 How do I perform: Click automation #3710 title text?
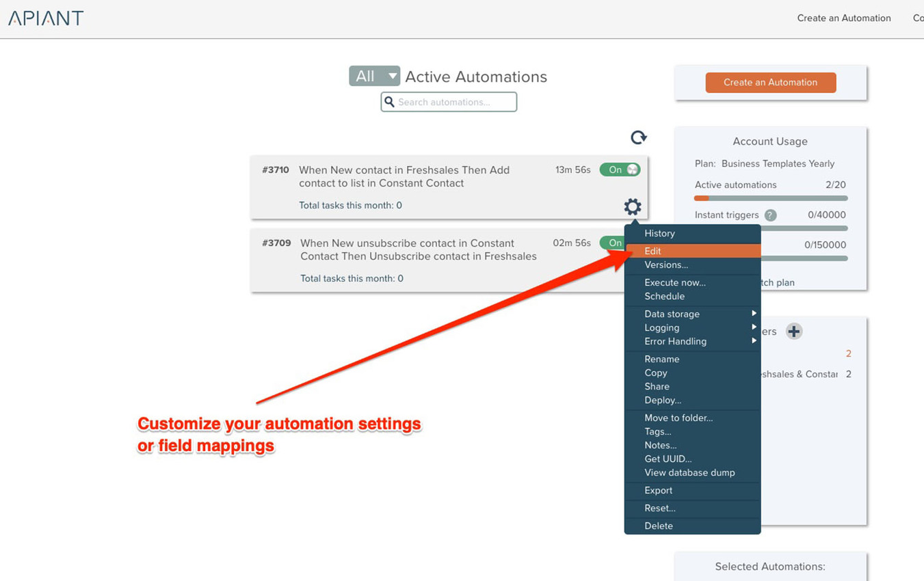[x=404, y=176]
